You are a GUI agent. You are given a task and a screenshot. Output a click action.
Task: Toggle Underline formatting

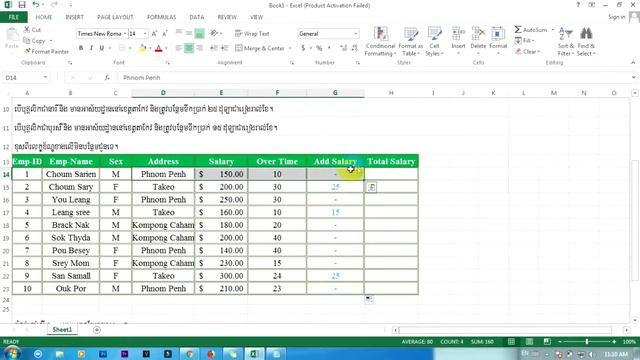coord(102,48)
